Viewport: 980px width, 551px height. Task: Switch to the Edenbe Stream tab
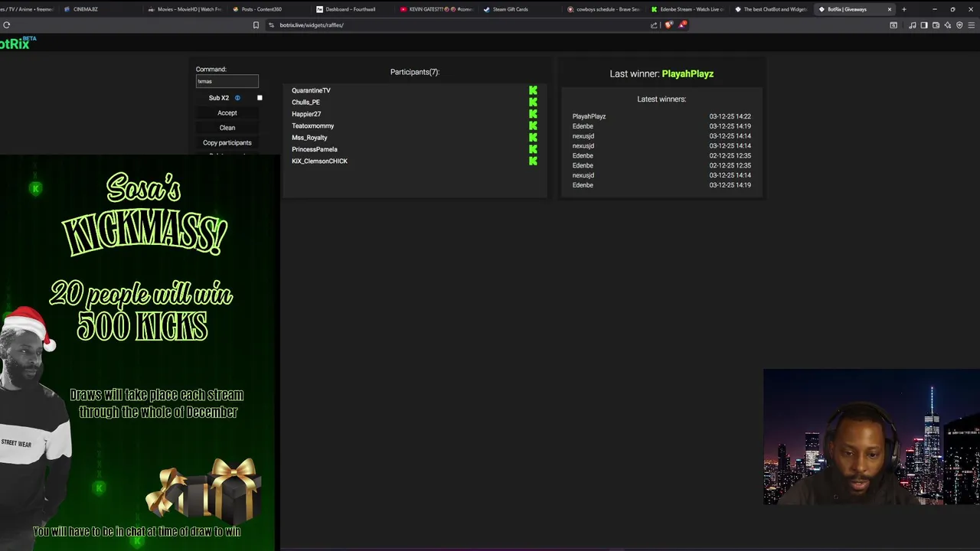tap(688, 9)
